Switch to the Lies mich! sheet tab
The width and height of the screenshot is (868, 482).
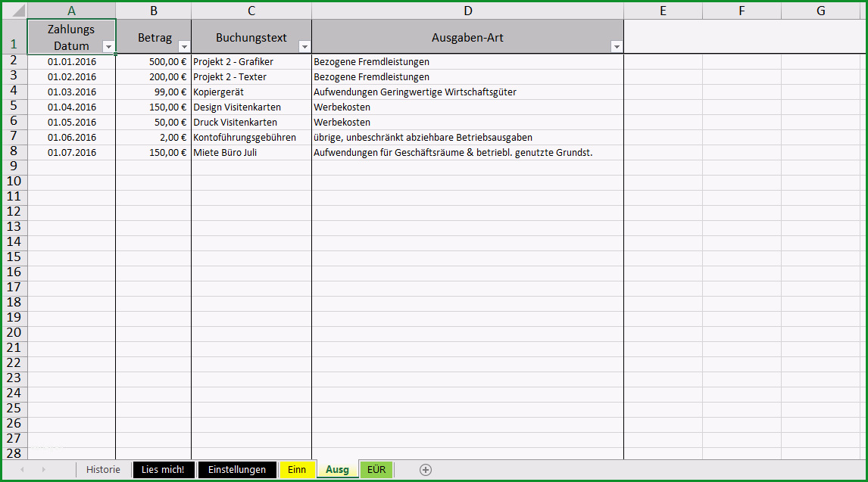tap(163, 470)
